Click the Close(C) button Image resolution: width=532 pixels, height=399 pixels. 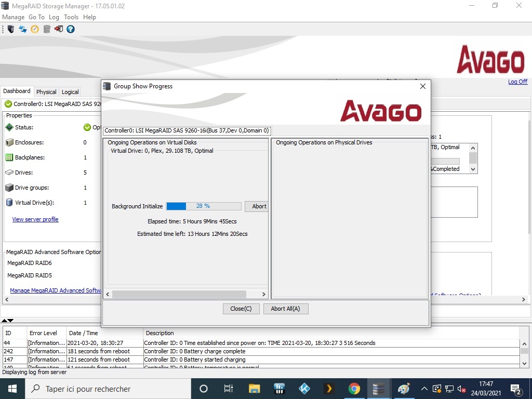tap(241, 309)
